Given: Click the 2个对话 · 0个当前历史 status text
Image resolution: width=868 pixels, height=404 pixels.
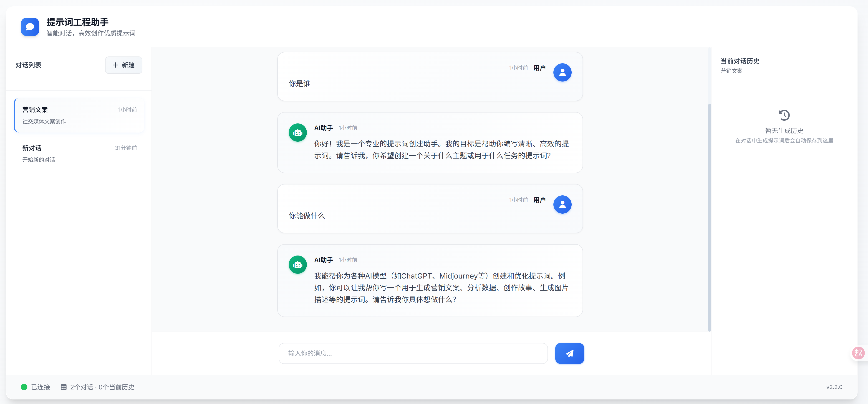Looking at the screenshot, I should pyautogui.click(x=102, y=387).
